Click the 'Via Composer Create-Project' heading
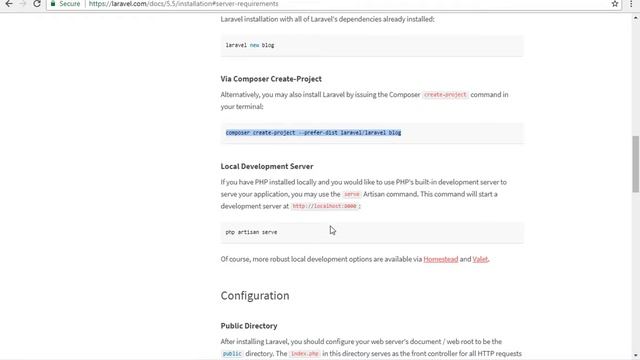Screen dimensions: 640x360 click(271, 79)
